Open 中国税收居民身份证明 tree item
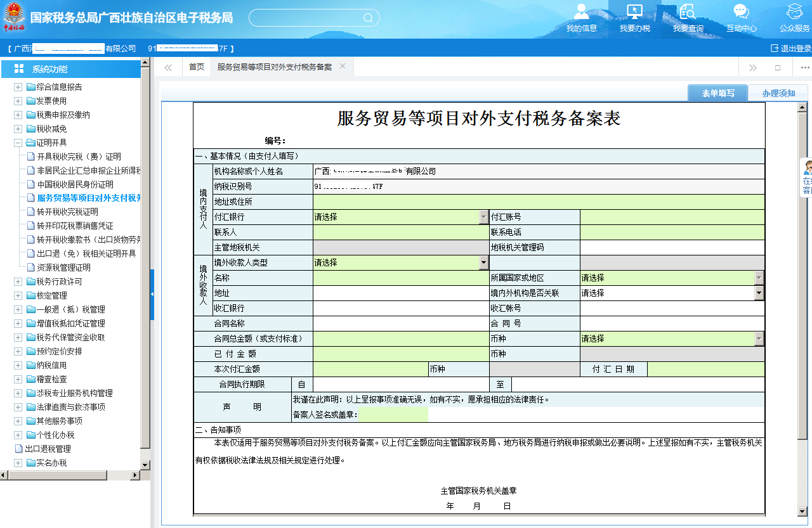The image size is (812, 528). click(x=75, y=184)
